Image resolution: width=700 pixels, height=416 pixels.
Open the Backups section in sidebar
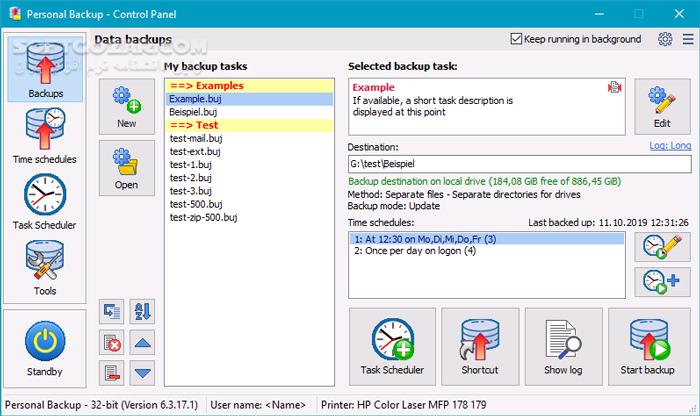[45, 69]
